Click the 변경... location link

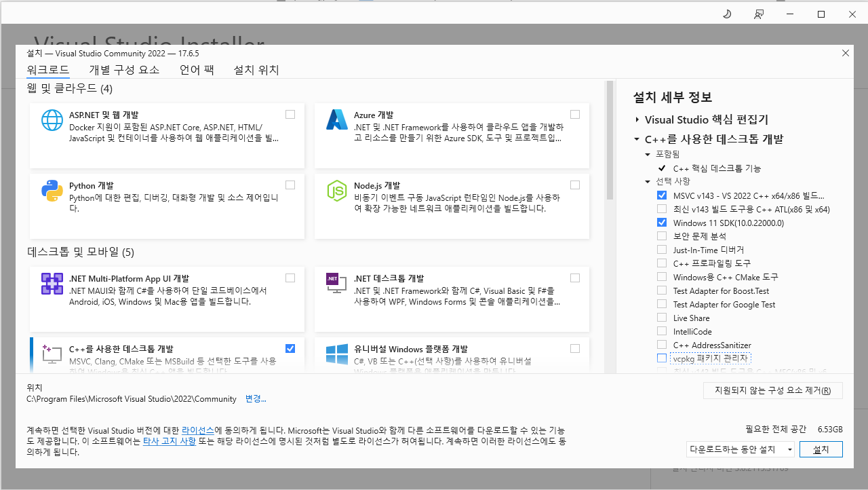pos(256,399)
